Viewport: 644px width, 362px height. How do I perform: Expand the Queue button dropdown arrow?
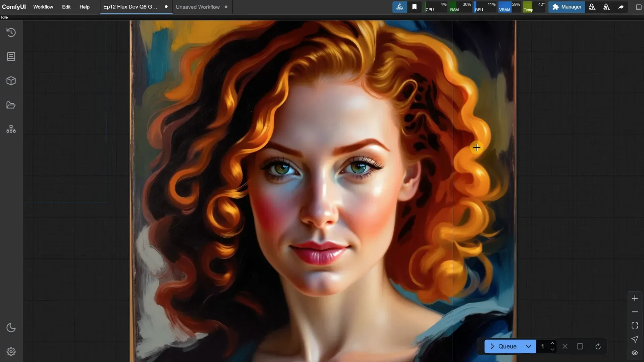point(529,347)
